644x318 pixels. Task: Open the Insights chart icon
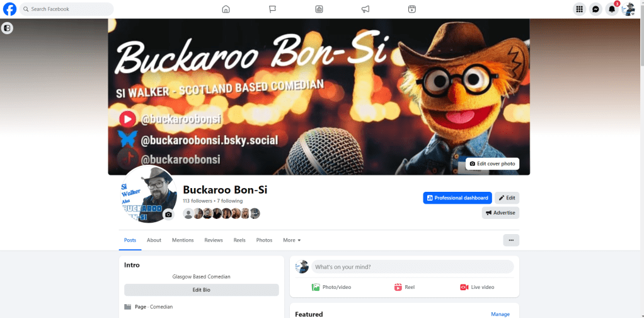pos(319,9)
